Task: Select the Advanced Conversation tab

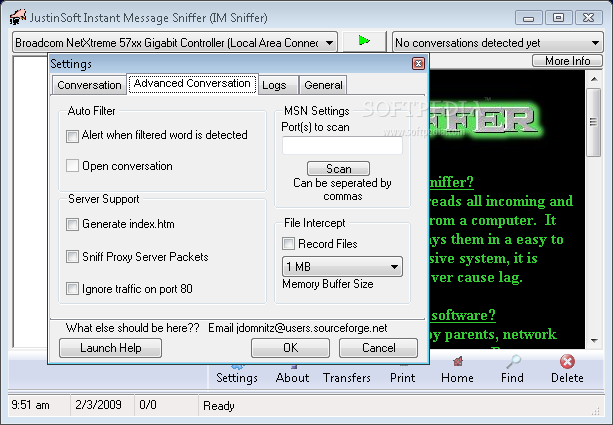Action: tap(192, 83)
